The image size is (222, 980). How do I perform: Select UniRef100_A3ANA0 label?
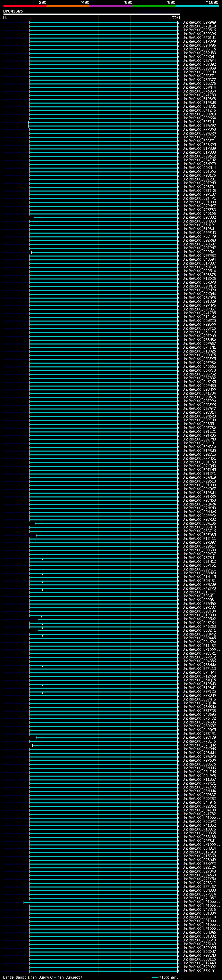click(199, 604)
